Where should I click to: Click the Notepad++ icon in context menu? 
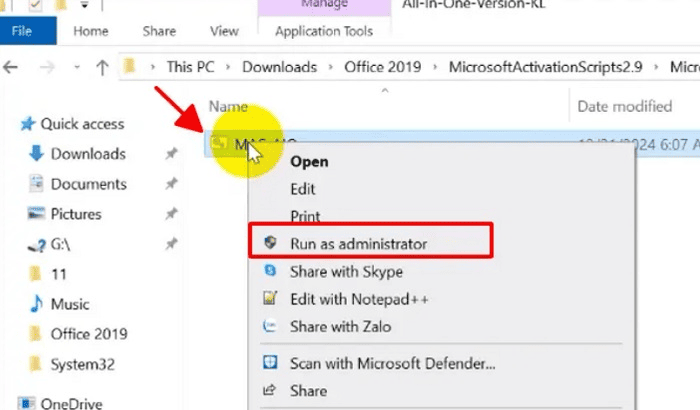[x=268, y=298]
